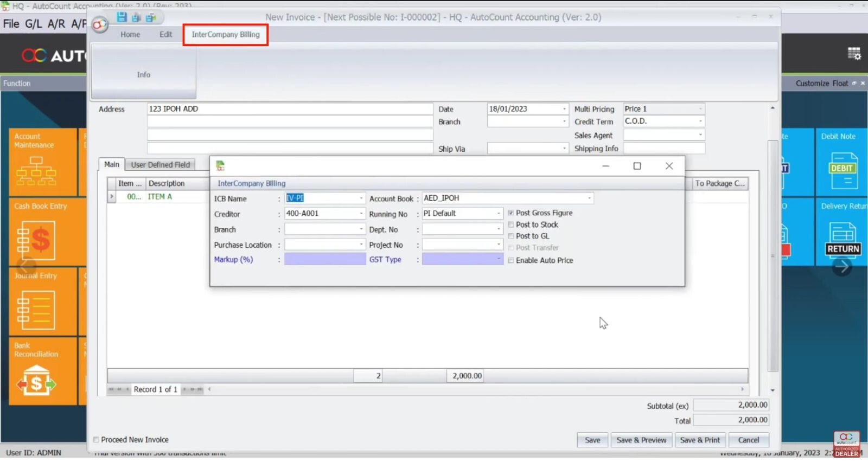This screenshot has height=462, width=868.
Task: Toggle Post to Stock checkbox
Action: (510, 224)
